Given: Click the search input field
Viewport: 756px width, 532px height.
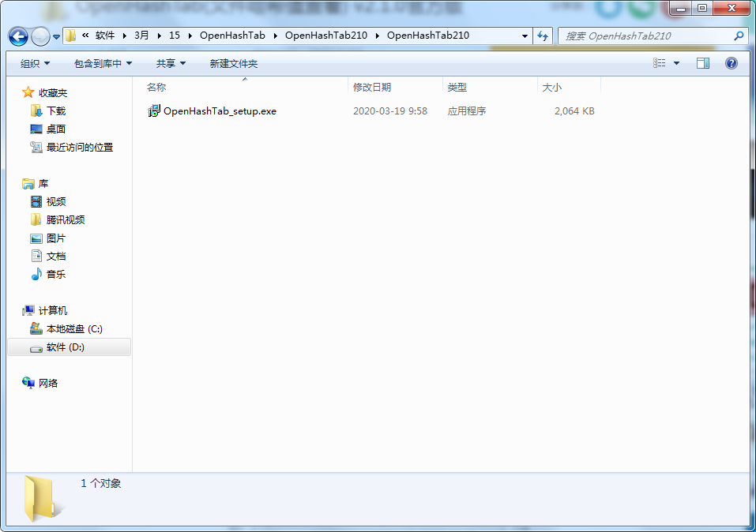Looking at the screenshot, I should (644, 36).
